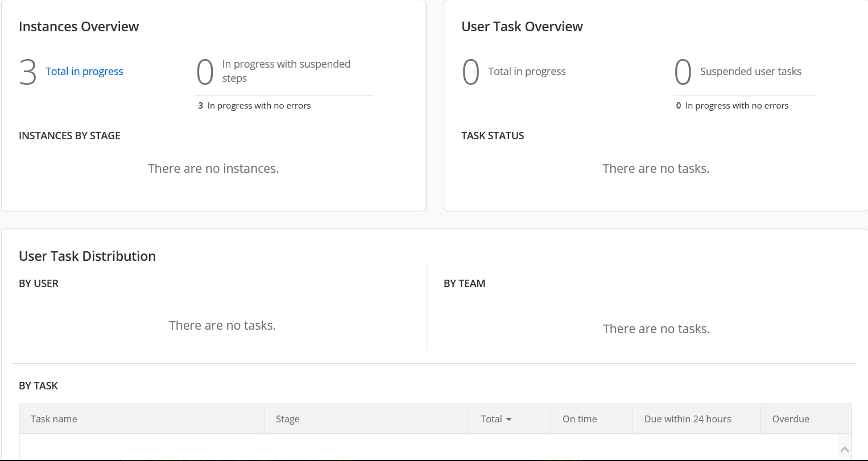The width and height of the screenshot is (868, 461).
Task: Click the User Task Distribution heading
Action: (87, 256)
